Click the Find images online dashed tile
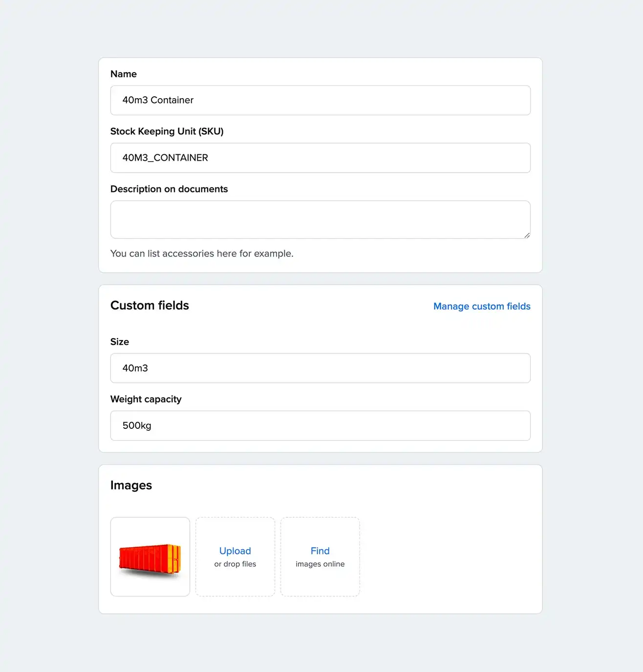Image resolution: width=643 pixels, height=672 pixels. pyautogui.click(x=320, y=557)
